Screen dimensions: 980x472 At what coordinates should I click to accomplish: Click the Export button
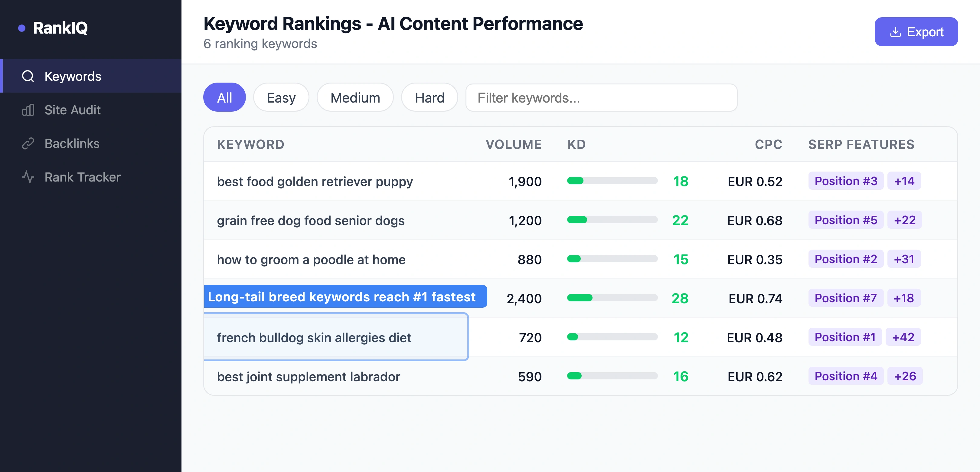916,31
